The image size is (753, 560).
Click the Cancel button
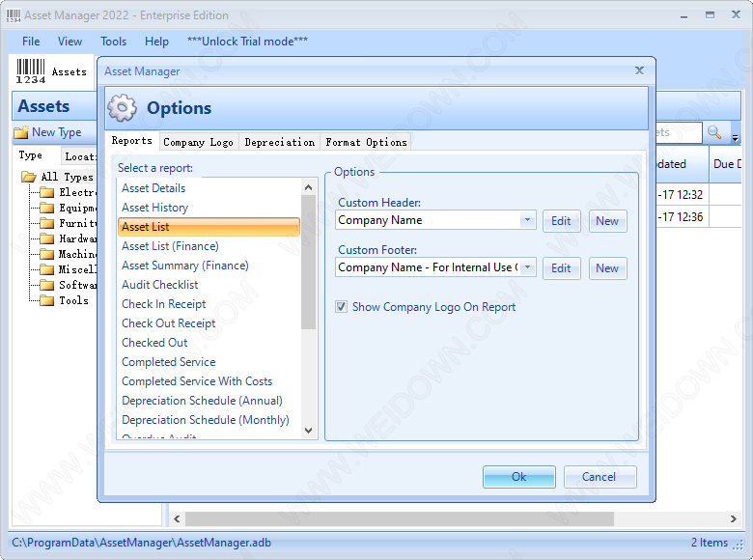click(x=600, y=477)
